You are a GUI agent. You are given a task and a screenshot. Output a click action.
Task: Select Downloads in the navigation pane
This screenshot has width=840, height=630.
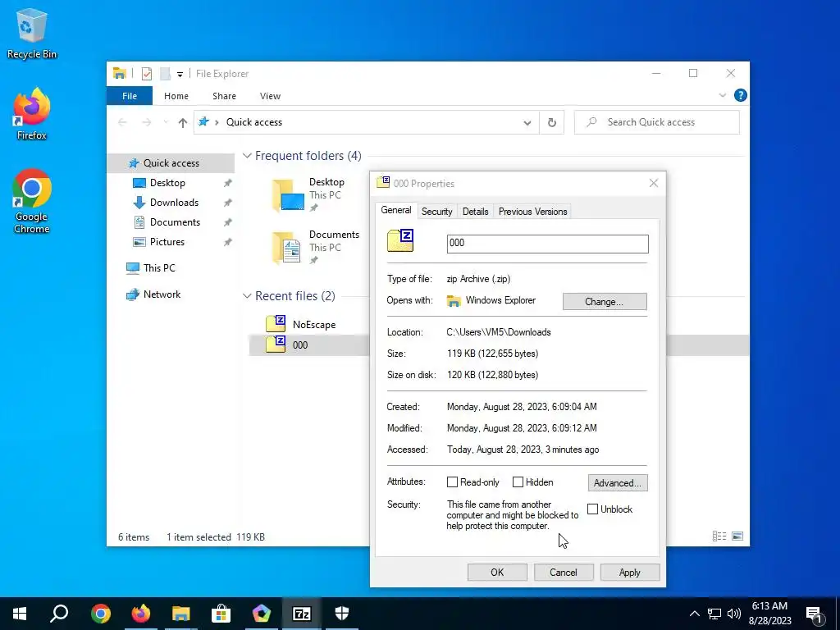(x=174, y=203)
